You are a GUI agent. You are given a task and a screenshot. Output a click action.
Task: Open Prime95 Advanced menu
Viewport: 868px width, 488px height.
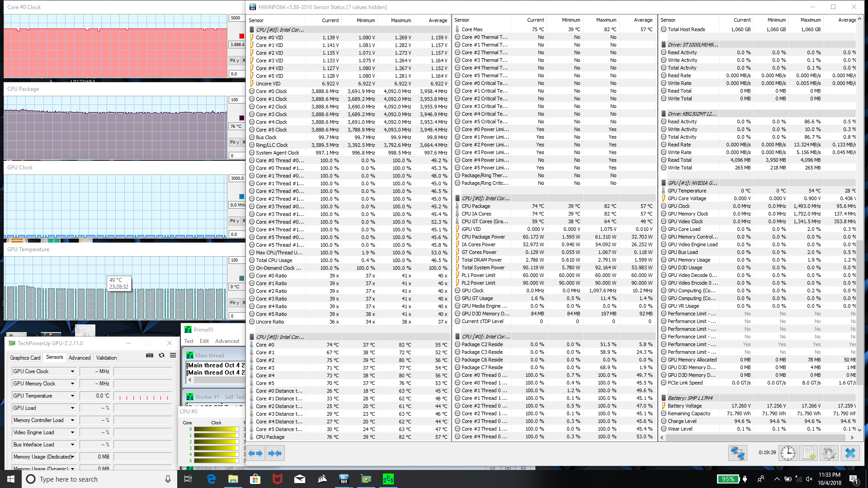tap(227, 341)
